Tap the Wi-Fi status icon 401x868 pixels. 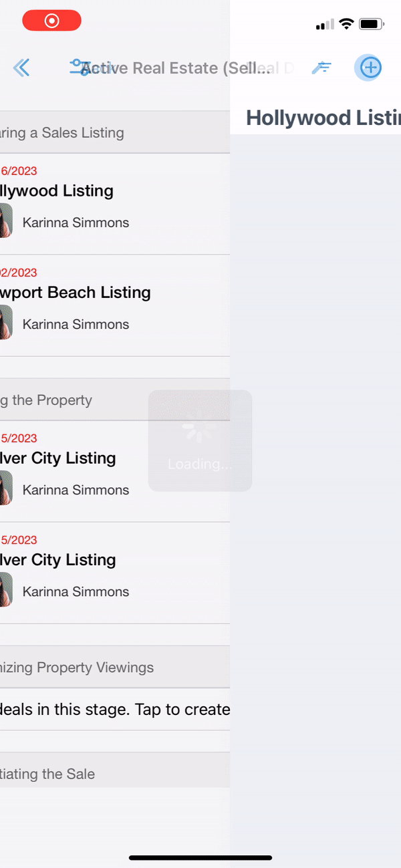click(x=346, y=24)
